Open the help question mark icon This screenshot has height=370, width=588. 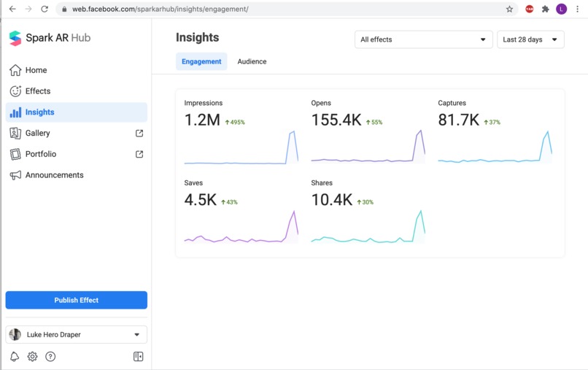(50, 356)
